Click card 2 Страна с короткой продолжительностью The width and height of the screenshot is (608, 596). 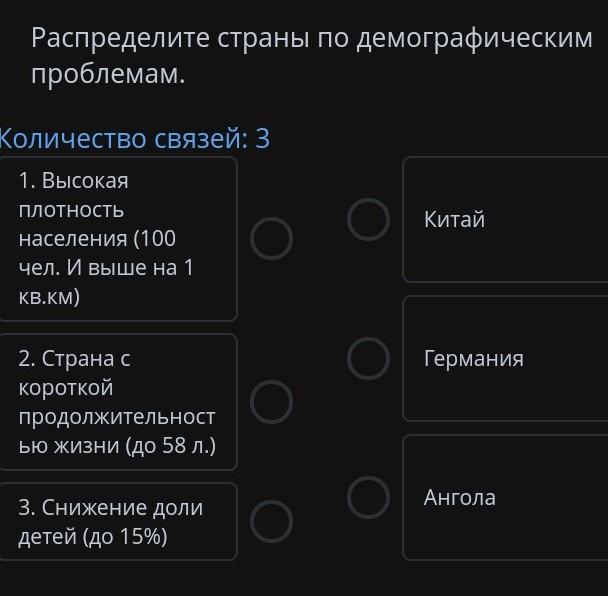coord(118,402)
